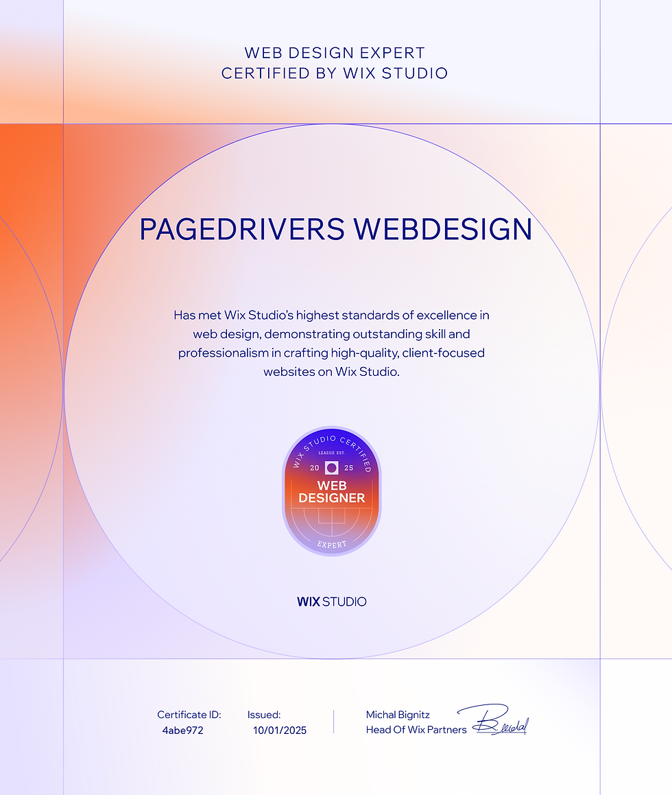Click the Issued date 10/01/2025
The image size is (672, 795).
[279, 731]
